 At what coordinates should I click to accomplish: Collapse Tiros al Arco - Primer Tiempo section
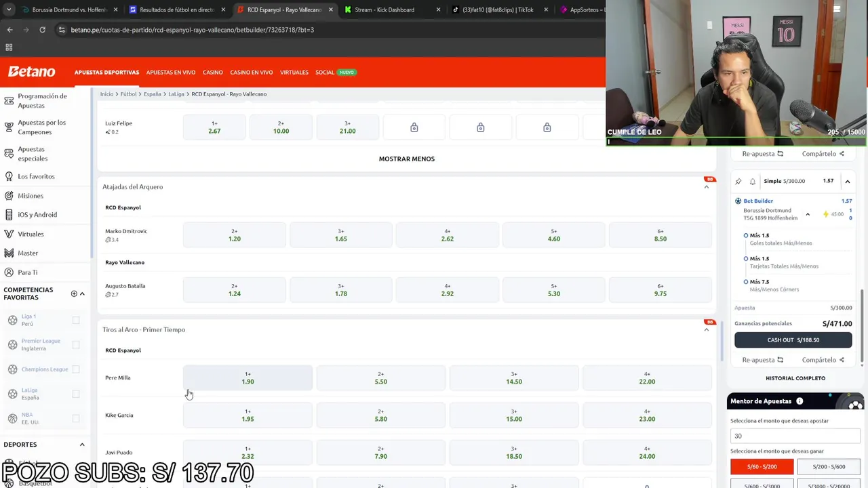[x=707, y=330]
